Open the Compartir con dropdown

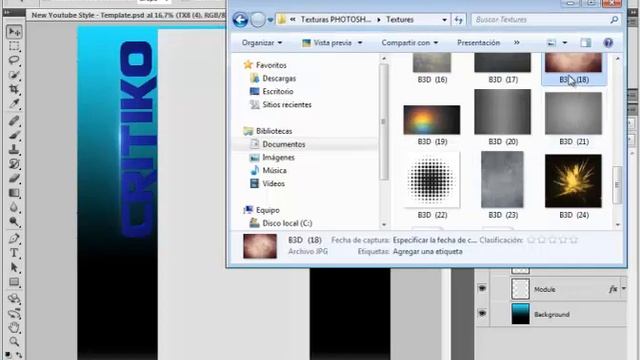tap(410, 43)
